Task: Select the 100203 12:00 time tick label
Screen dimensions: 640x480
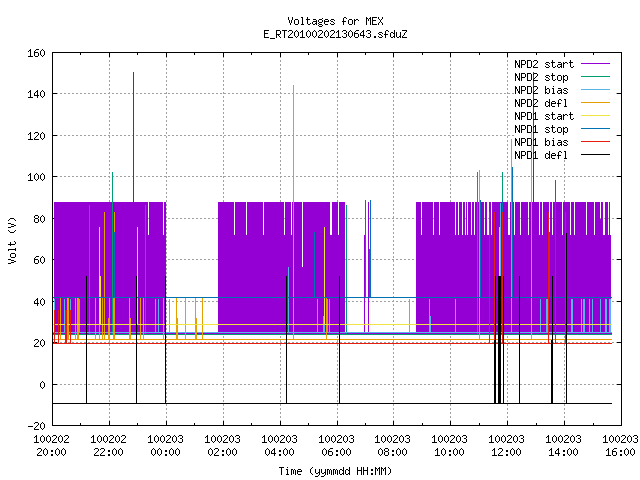Action: 507,446
